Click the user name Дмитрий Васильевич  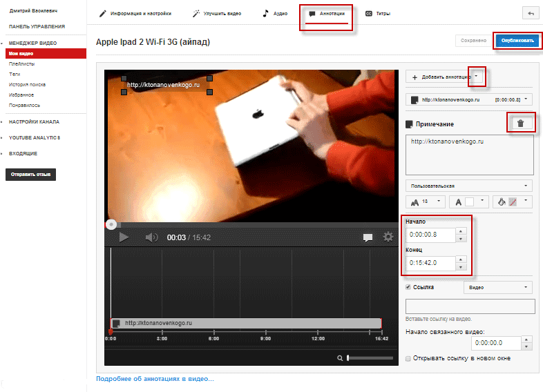33,11
